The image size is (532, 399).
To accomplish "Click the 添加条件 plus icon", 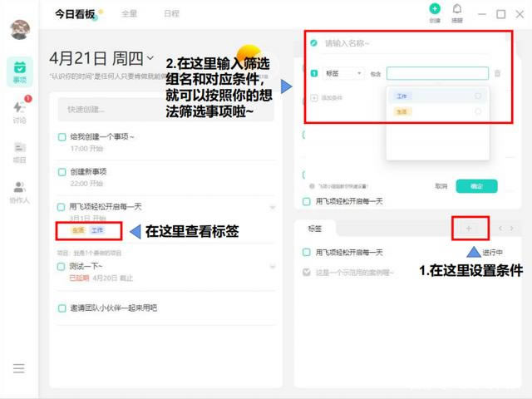I will click(314, 98).
